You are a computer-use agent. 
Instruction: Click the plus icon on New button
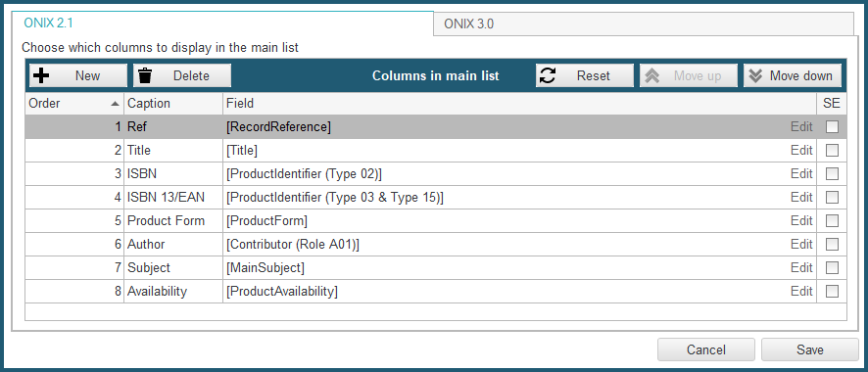41,75
